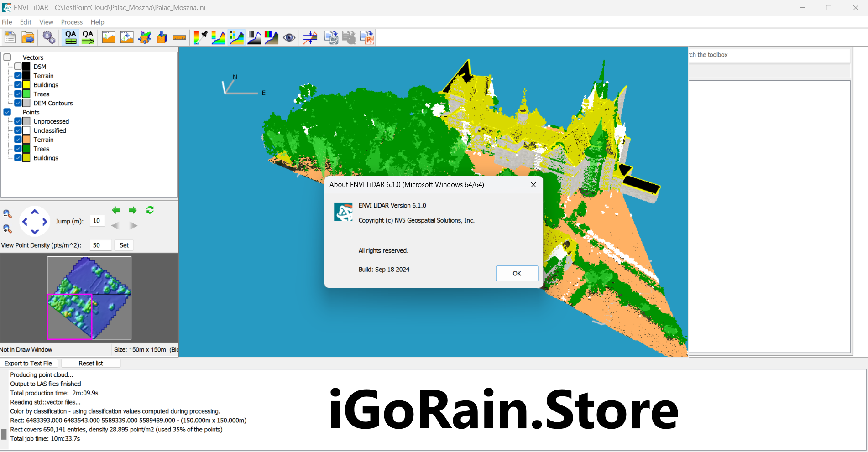Click the Export to Text File button

(x=29, y=363)
